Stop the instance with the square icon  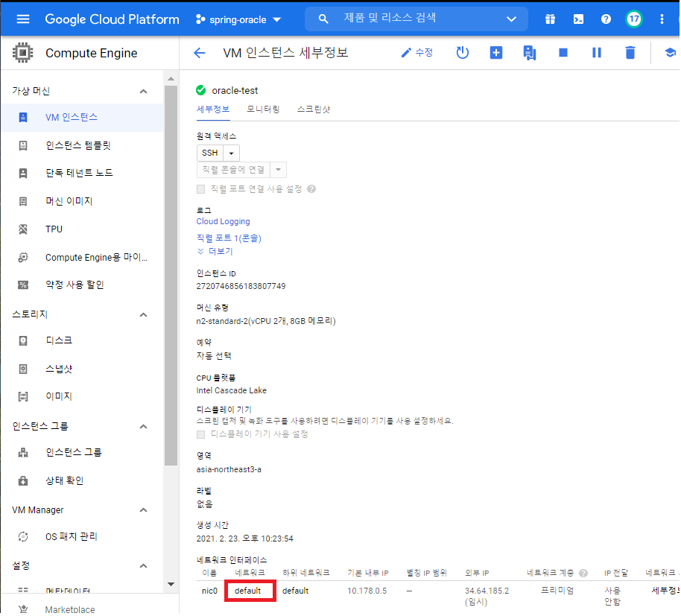click(563, 53)
